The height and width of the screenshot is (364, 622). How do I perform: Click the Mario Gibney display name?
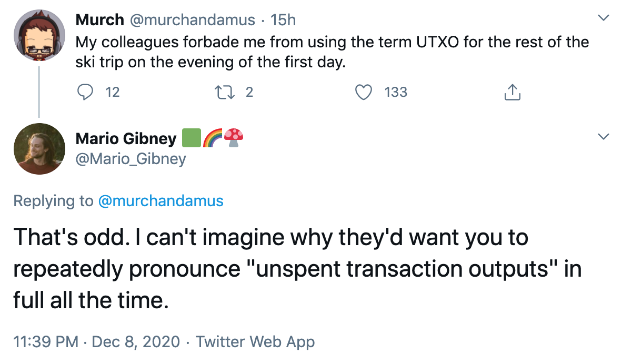coord(126,139)
